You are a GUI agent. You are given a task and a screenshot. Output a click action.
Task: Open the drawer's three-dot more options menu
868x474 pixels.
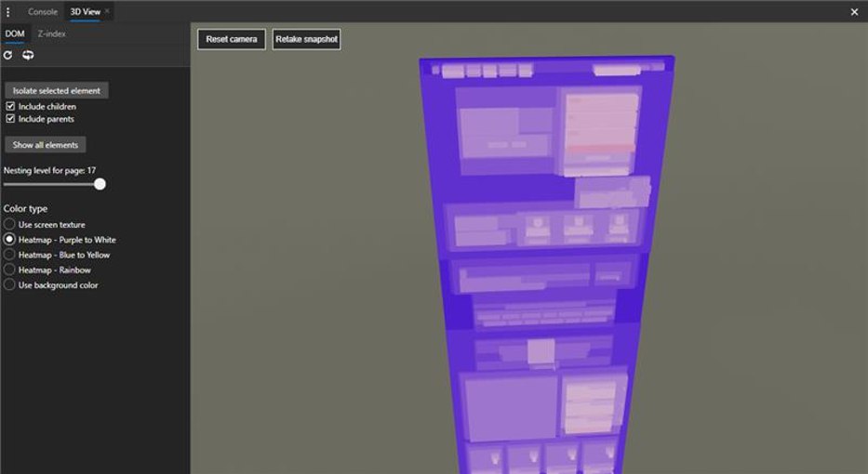click(7, 11)
